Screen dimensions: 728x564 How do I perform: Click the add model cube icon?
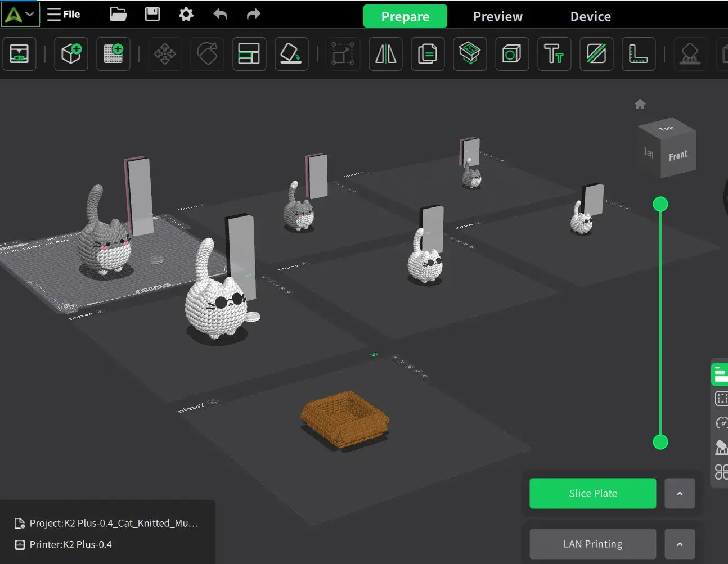coord(71,54)
